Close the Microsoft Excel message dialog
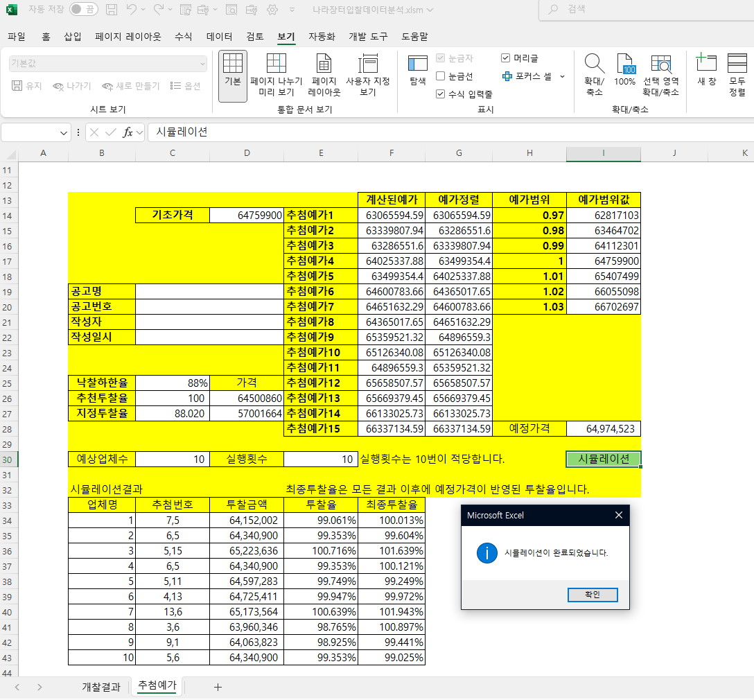The width and height of the screenshot is (754, 700). pyautogui.click(x=618, y=515)
